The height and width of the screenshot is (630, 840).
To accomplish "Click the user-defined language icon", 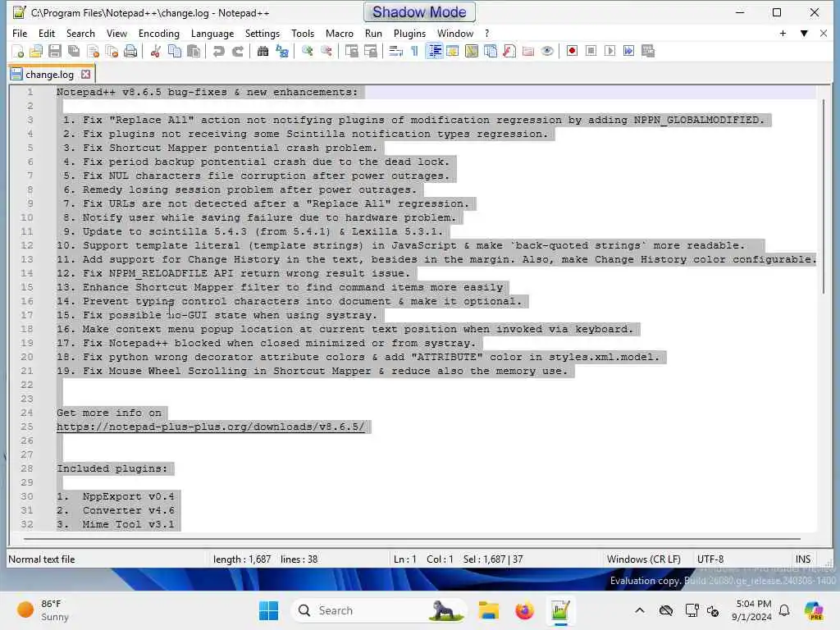I will click(453, 52).
